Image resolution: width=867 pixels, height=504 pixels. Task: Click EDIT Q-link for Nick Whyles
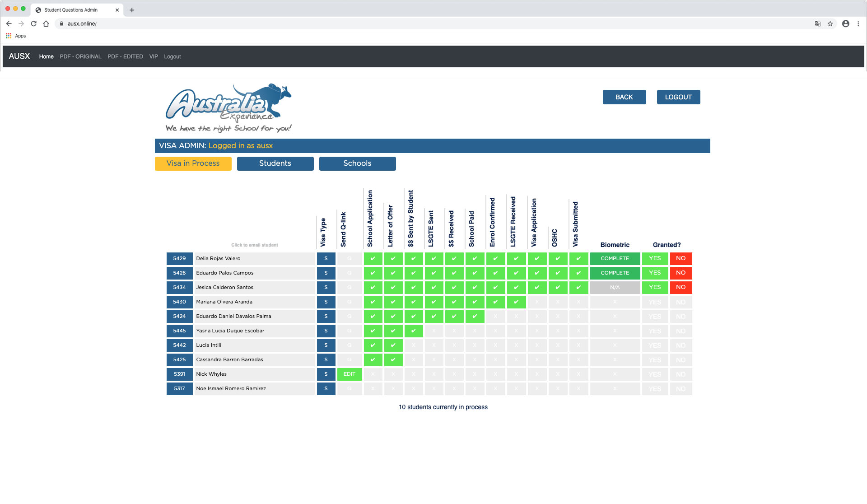pyautogui.click(x=349, y=374)
